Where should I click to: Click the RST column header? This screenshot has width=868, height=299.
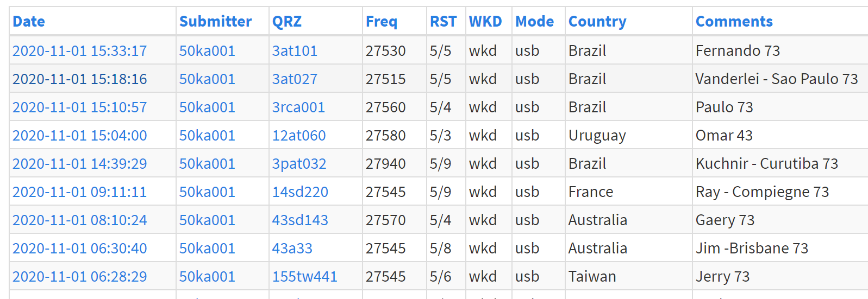[x=443, y=22]
